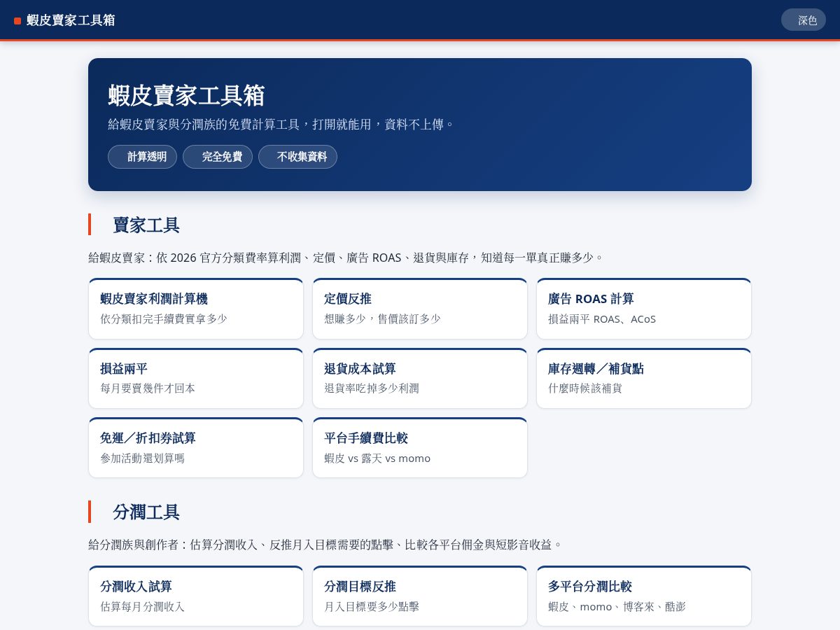This screenshot has width=840, height=630.
Task: Click the text 想賺多少，售價該訂多少
Action: click(x=382, y=318)
